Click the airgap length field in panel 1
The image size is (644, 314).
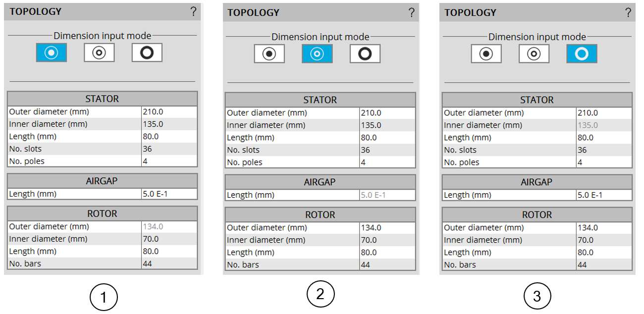point(169,194)
